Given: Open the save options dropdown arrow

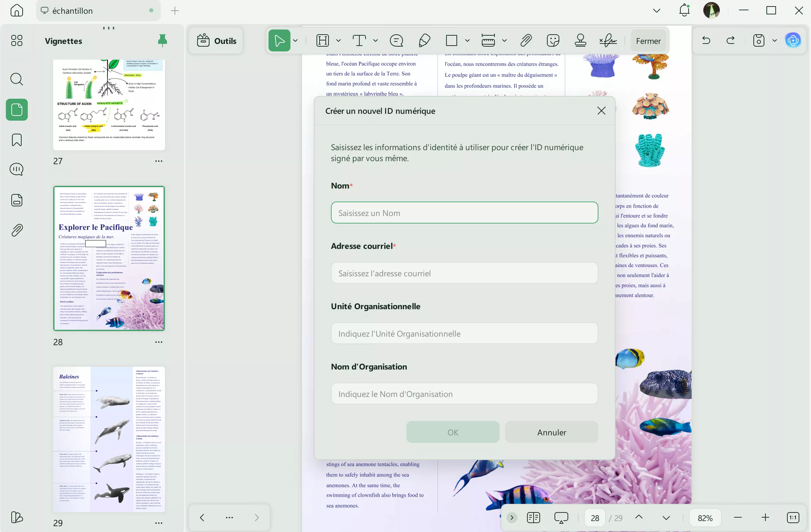Looking at the screenshot, I should (x=774, y=41).
